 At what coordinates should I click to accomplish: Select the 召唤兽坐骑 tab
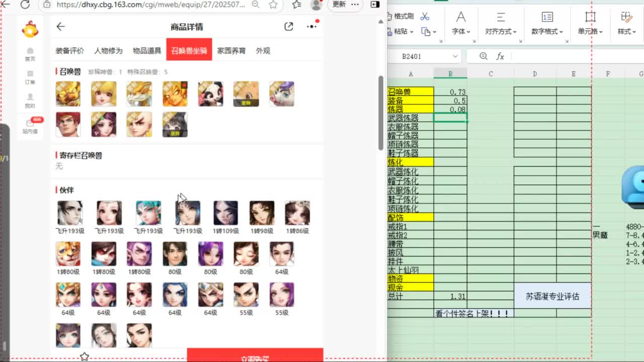189,50
